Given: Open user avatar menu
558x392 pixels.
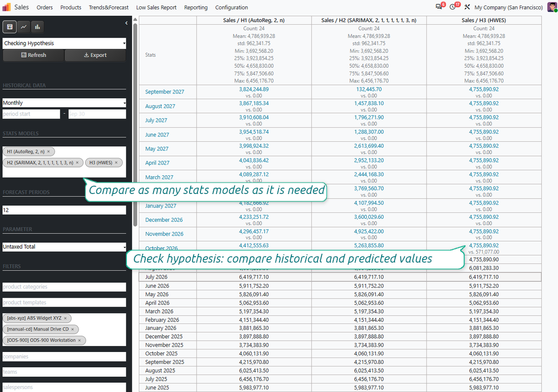Looking at the screenshot, I should [x=552, y=7].
